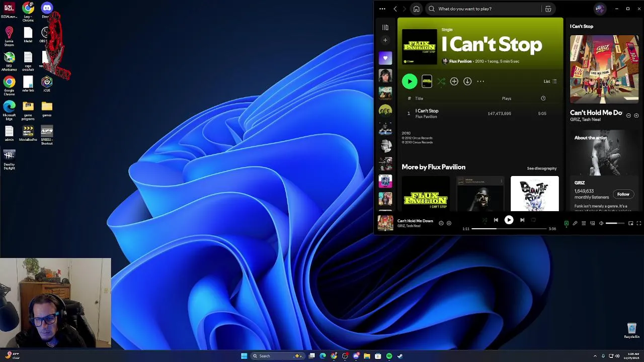
Task: Select the Dead by Daylight desktop shortcut
Action: pos(9,160)
